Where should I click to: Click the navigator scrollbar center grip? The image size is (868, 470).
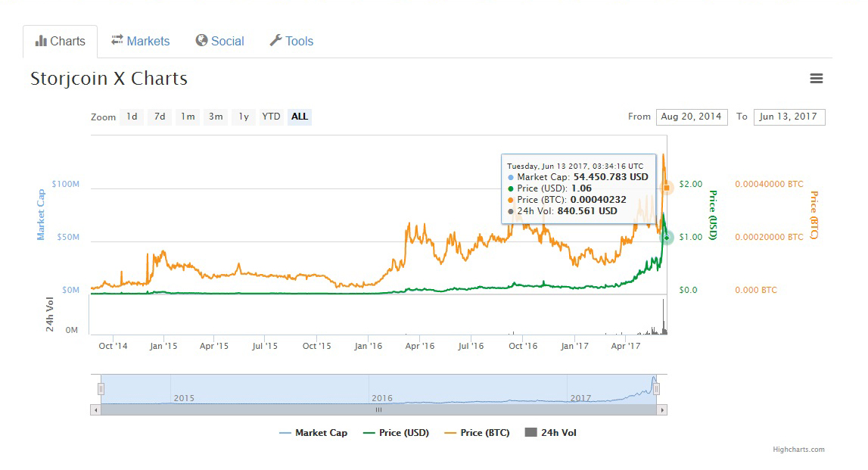tap(378, 410)
